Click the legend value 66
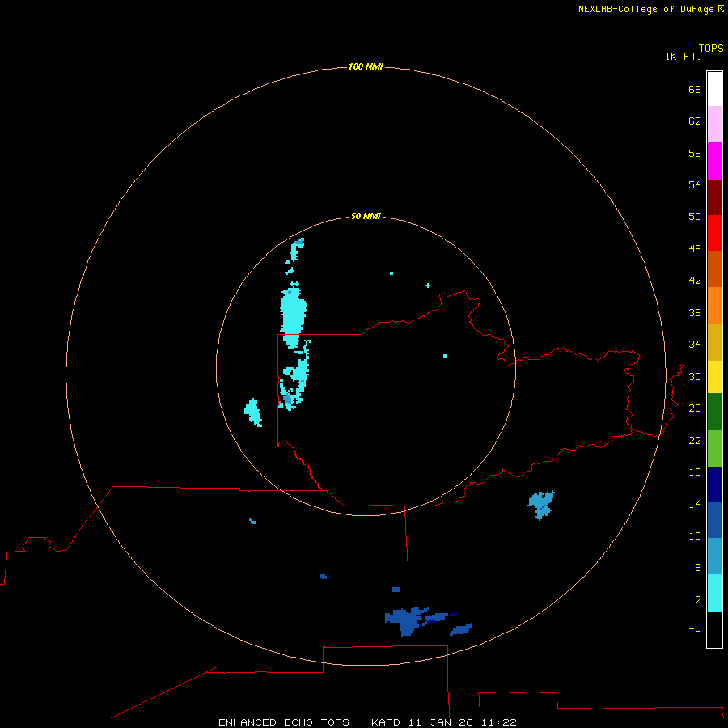 tap(695, 89)
